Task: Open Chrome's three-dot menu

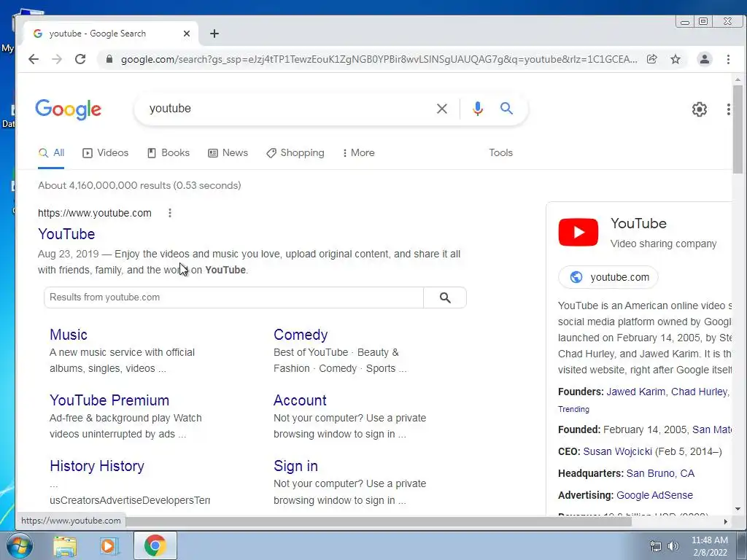Action: tap(728, 59)
